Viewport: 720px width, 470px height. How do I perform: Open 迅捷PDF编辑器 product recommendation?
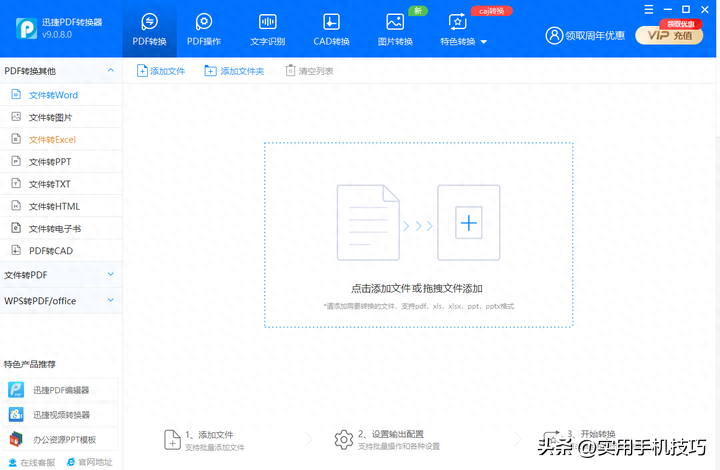click(x=60, y=390)
